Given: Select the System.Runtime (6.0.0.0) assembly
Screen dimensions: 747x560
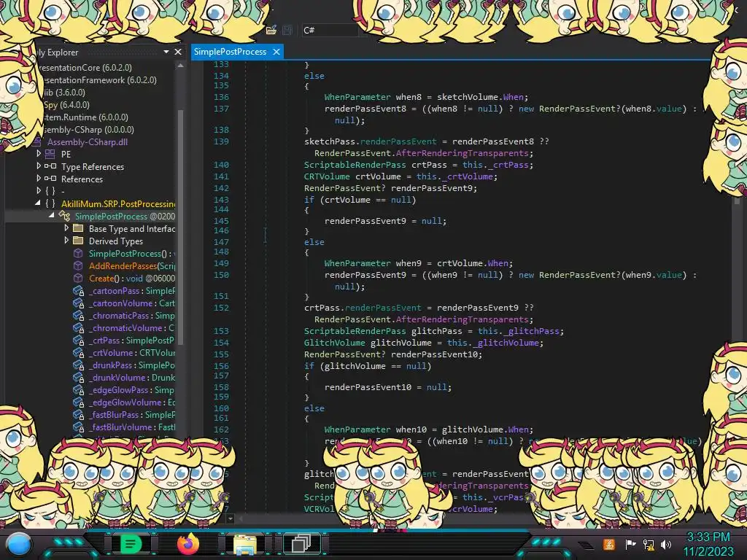Looking at the screenshot, I should coord(86,117).
